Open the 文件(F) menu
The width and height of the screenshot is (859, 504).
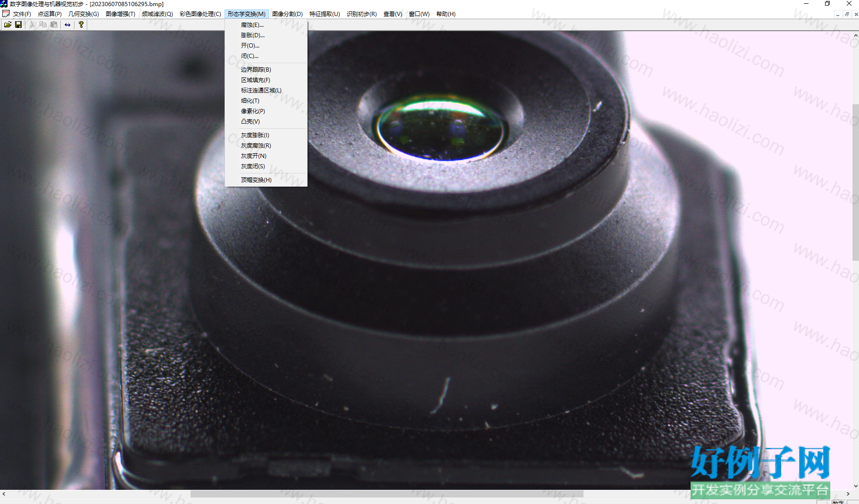(x=22, y=14)
